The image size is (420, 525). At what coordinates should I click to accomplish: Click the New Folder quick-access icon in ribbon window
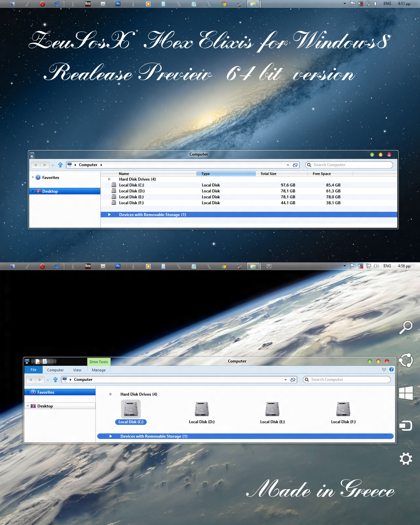pos(45,361)
